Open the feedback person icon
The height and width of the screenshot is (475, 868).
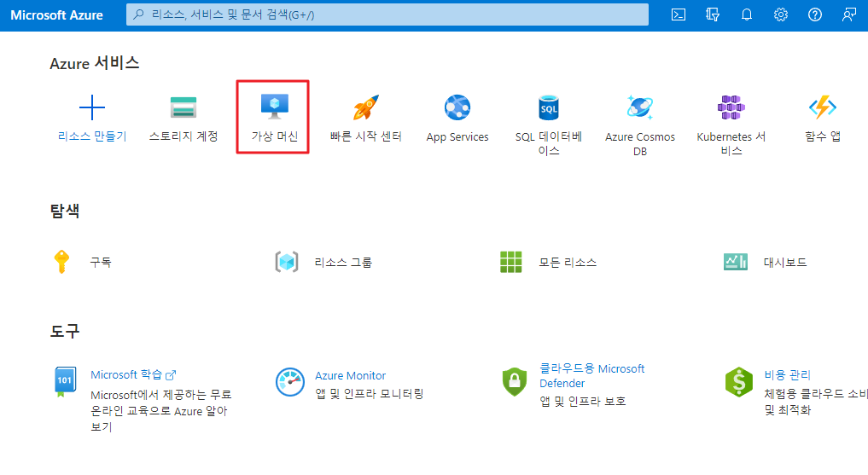(x=848, y=15)
